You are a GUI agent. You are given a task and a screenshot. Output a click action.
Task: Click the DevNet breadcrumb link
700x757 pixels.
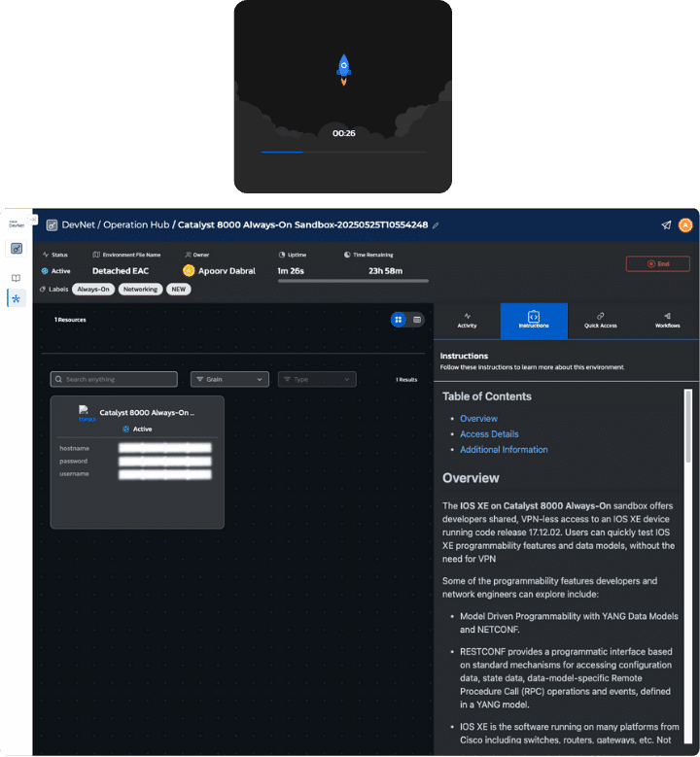[x=78, y=225]
